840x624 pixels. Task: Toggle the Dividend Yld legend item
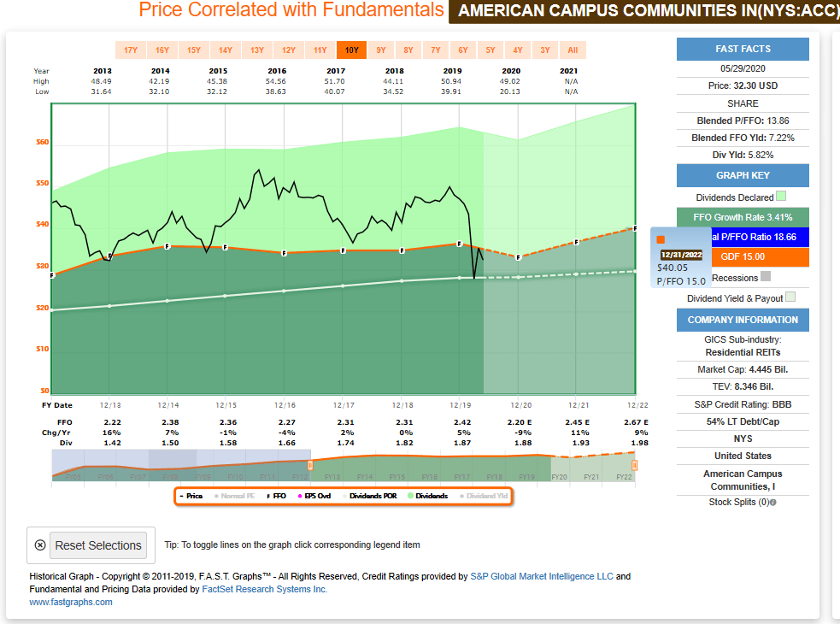[484, 496]
